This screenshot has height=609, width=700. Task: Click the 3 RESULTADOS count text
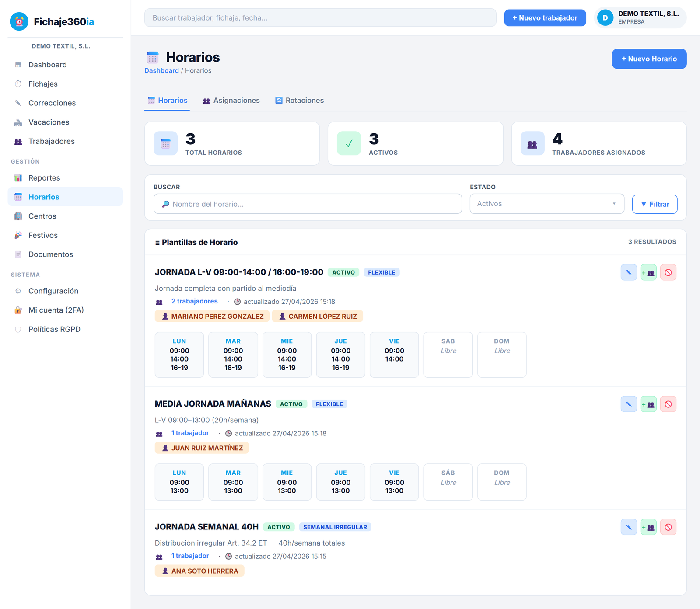(x=652, y=242)
